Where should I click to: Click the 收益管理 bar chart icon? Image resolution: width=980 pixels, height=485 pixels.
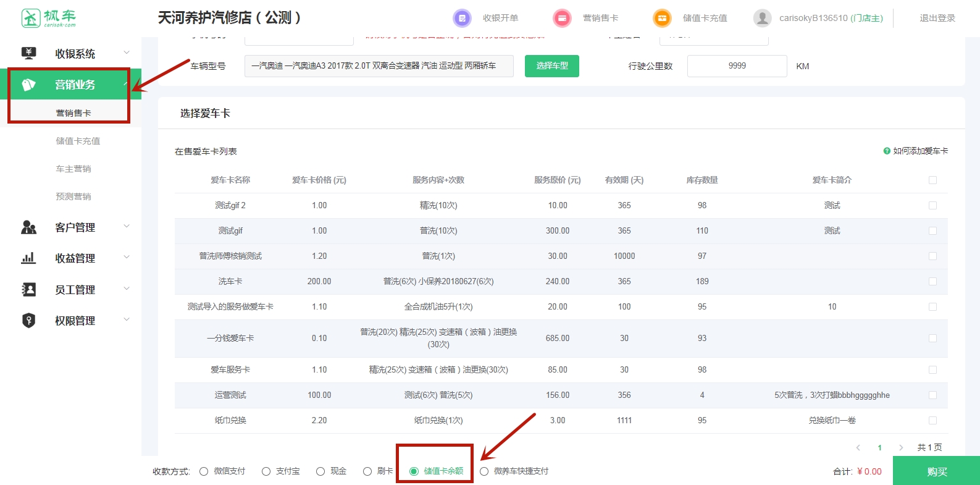[x=28, y=258]
